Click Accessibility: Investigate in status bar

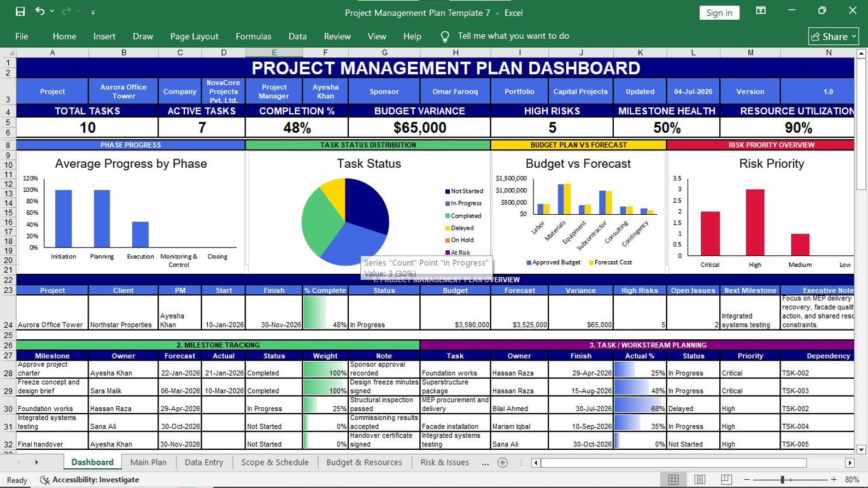pyautogui.click(x=90, y=480)
